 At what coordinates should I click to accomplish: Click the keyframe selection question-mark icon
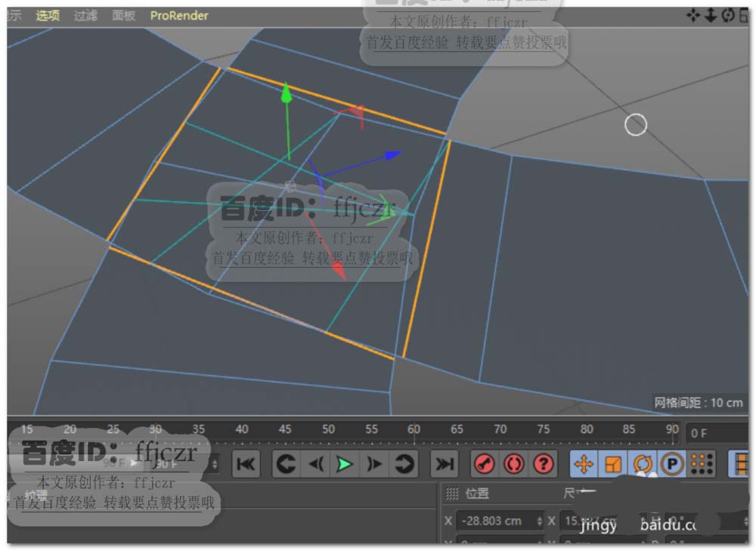click(544, 464)
